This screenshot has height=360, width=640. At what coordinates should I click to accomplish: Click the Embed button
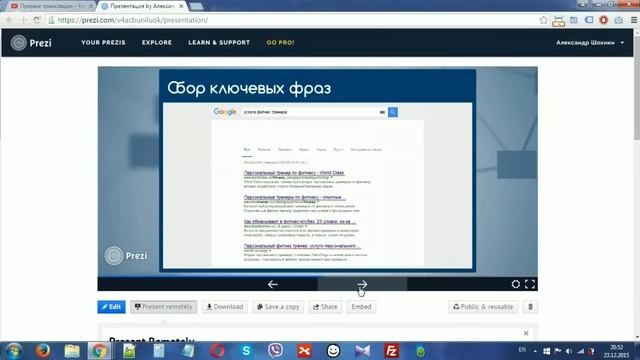click(361, 307)
